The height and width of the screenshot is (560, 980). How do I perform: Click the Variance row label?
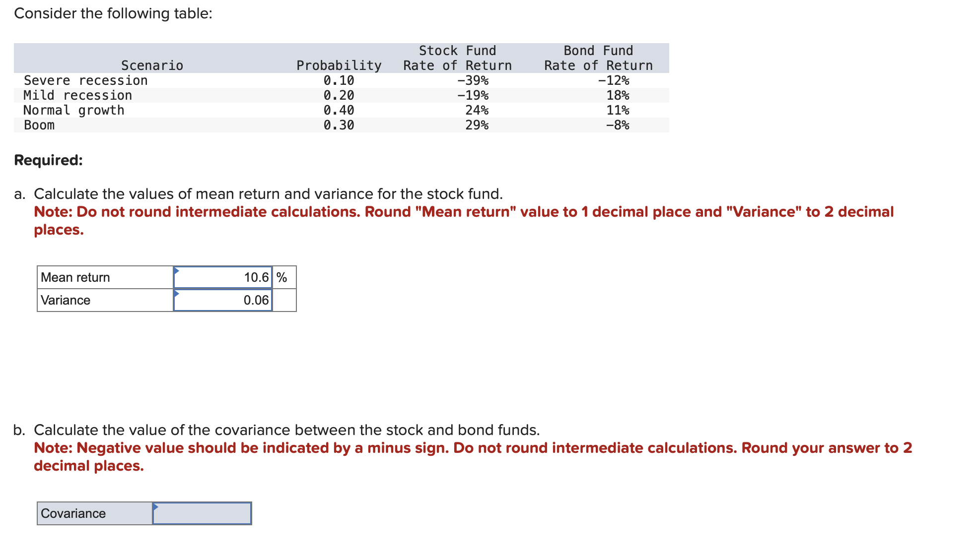[x=65, y=300]
